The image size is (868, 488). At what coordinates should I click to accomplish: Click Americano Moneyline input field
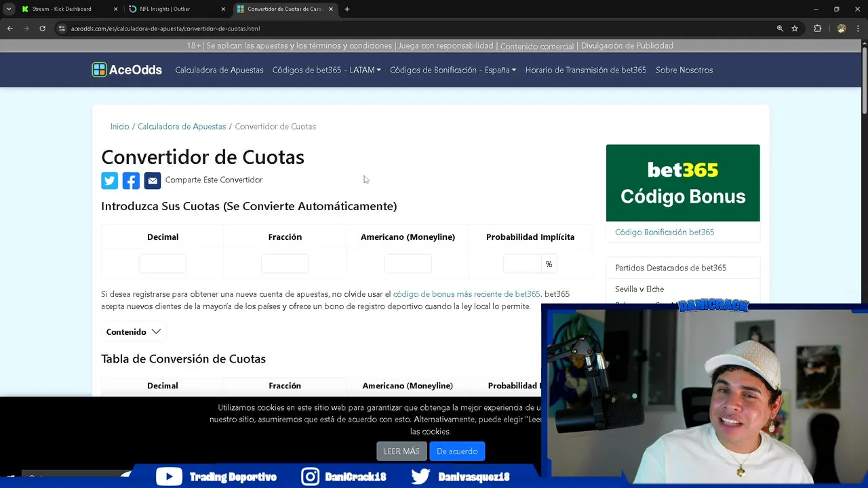click(408, 264)
